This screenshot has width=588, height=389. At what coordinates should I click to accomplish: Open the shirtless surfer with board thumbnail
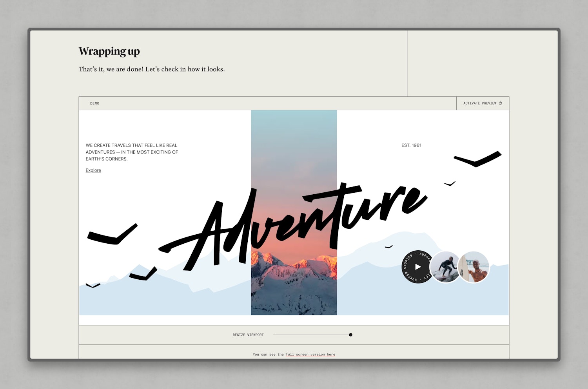coord(474,267)
